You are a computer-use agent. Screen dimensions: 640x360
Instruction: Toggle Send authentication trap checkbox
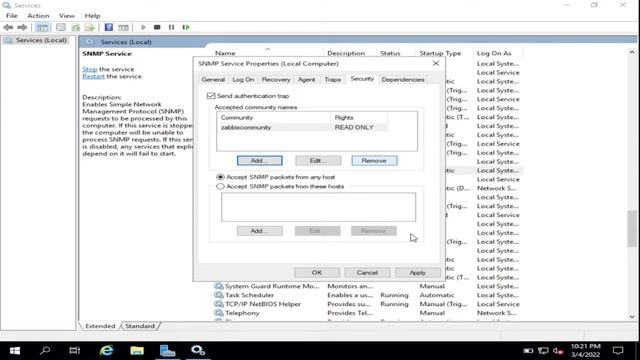pyautogui.click(x=211, y=96)
